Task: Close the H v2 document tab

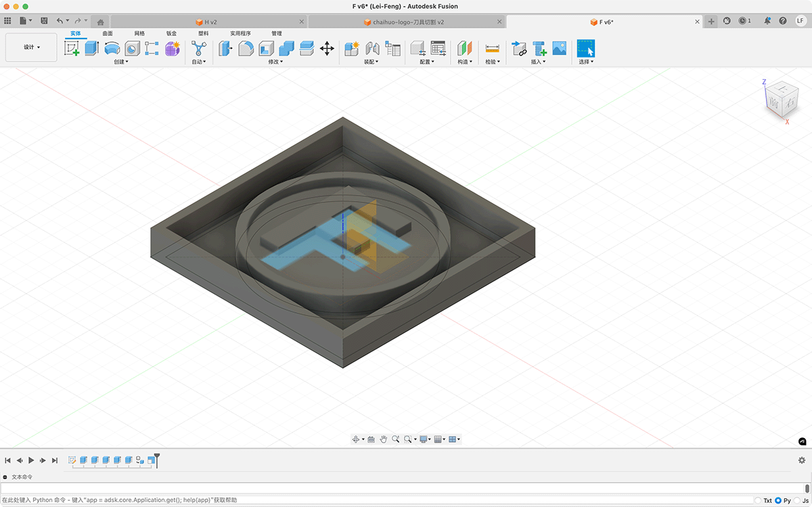Action: pos(302,22)
